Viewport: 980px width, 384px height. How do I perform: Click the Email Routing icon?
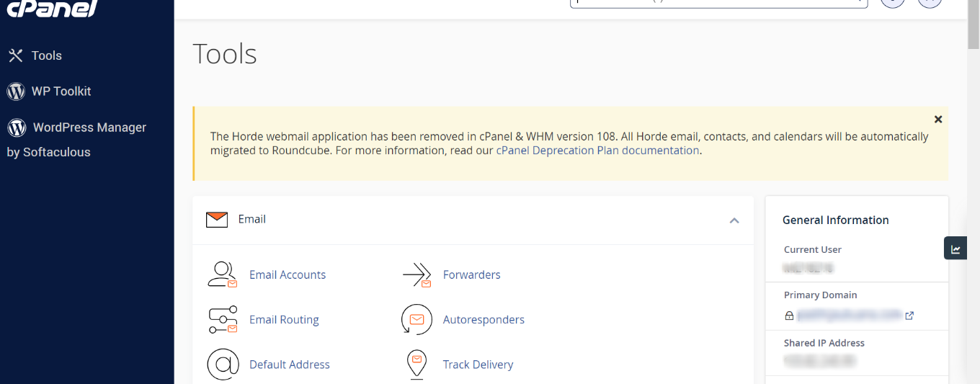(223, 320)
